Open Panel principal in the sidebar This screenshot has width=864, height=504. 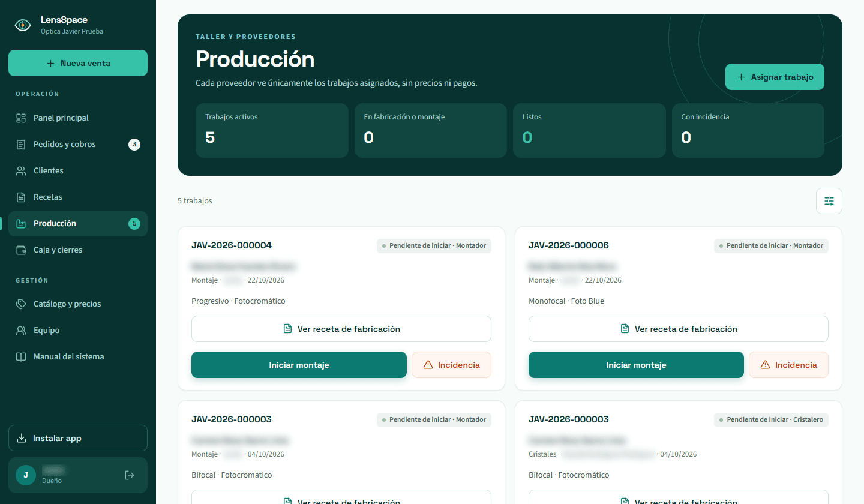(x=78, y=118)
